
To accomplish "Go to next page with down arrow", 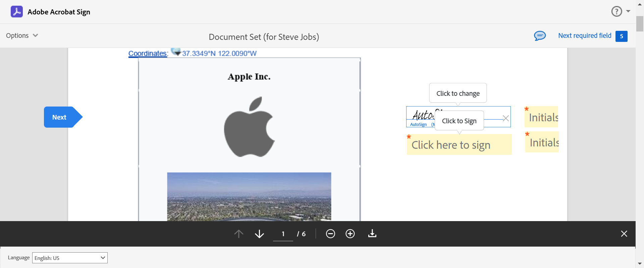I will pyautogui.click(x=259, y=234).
